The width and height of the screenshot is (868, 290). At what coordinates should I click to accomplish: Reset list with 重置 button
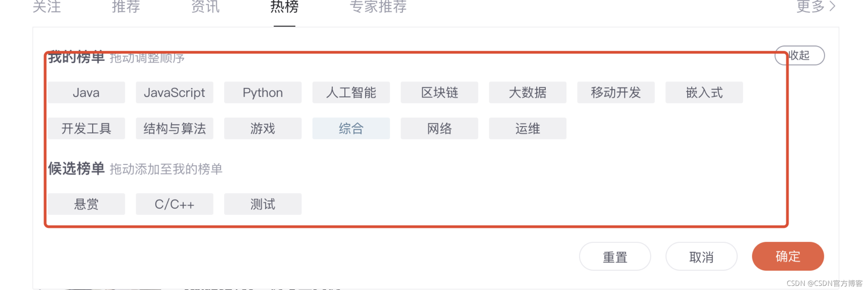click(615, 256)
